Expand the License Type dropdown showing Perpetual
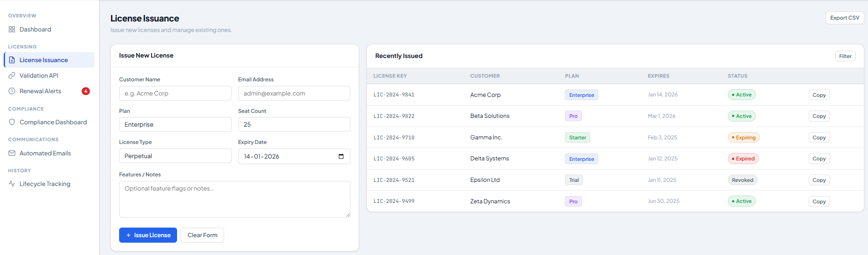 (175, 156)
